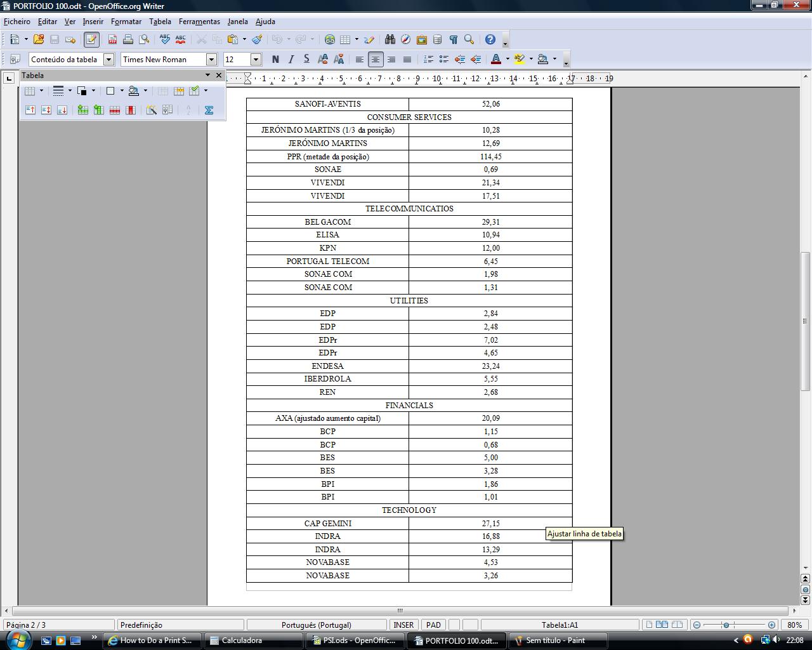This screenshot has width=812, height=650.
Task: Click Delete Column icon in Tabela toolbar
Action: coord(131,110)
